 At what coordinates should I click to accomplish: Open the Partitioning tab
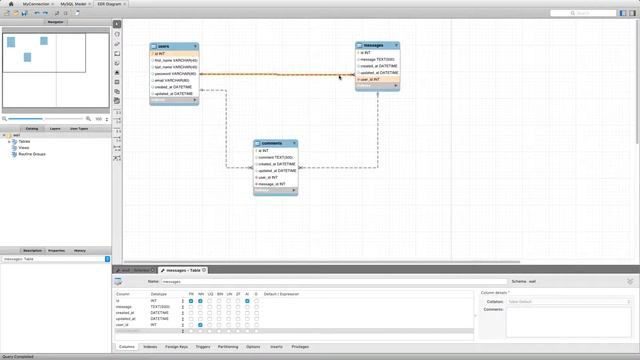click(x=228, y=347)
